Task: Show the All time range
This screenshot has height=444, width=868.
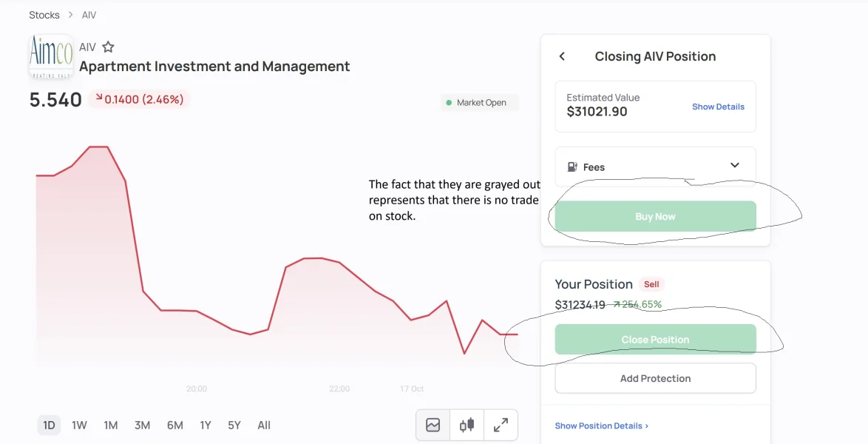Action: [x=264, y=425]
